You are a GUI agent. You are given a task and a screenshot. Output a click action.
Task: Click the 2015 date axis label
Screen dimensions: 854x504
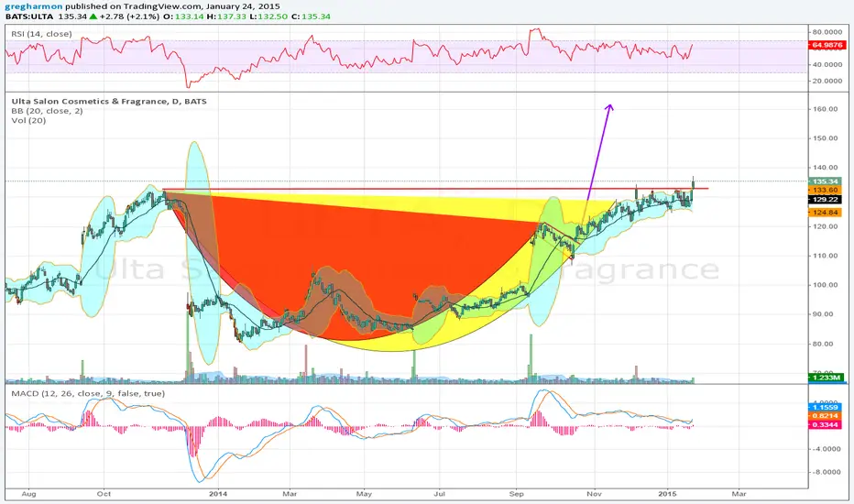point(667,494)
